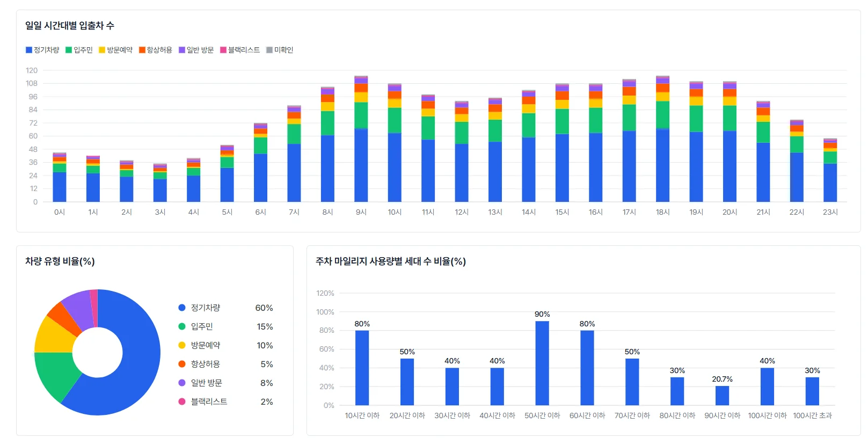Click the stacked bar for 12시
868x445 pixels.
462,151
